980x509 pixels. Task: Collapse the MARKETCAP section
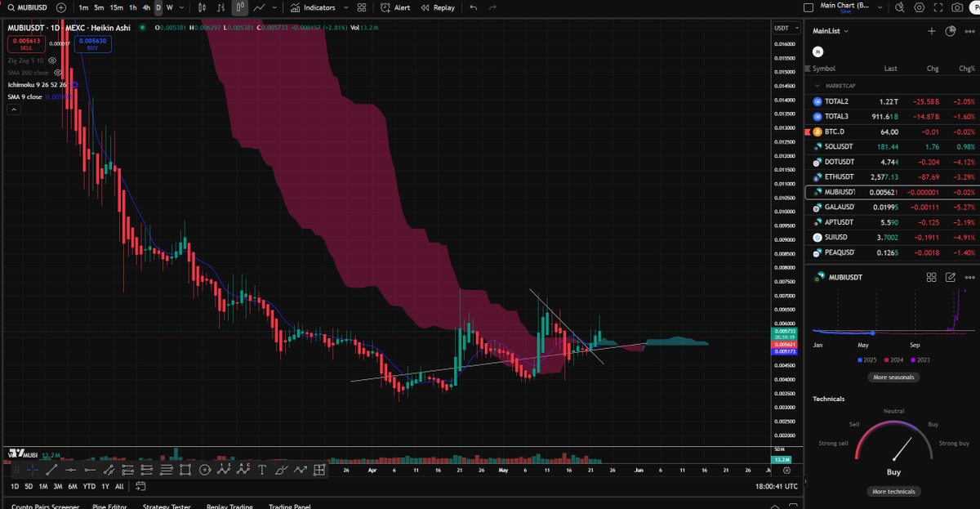tap(817, 85)
